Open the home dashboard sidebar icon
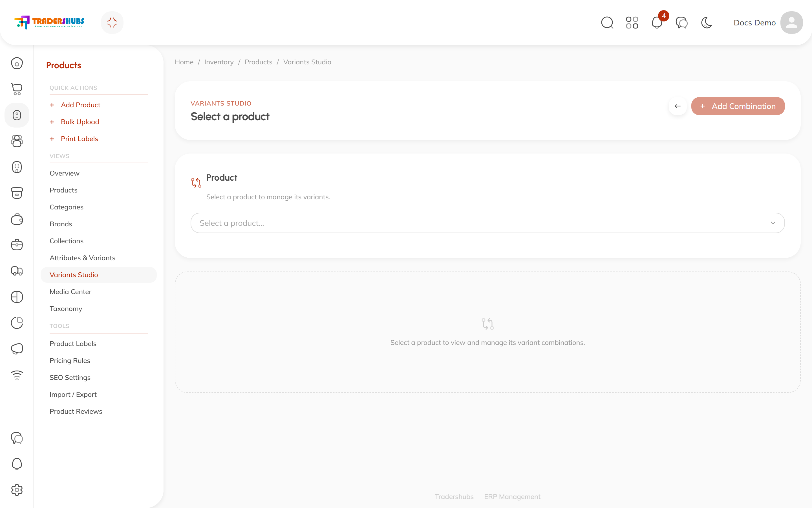 pyautogui.click(x=17, y=63)
